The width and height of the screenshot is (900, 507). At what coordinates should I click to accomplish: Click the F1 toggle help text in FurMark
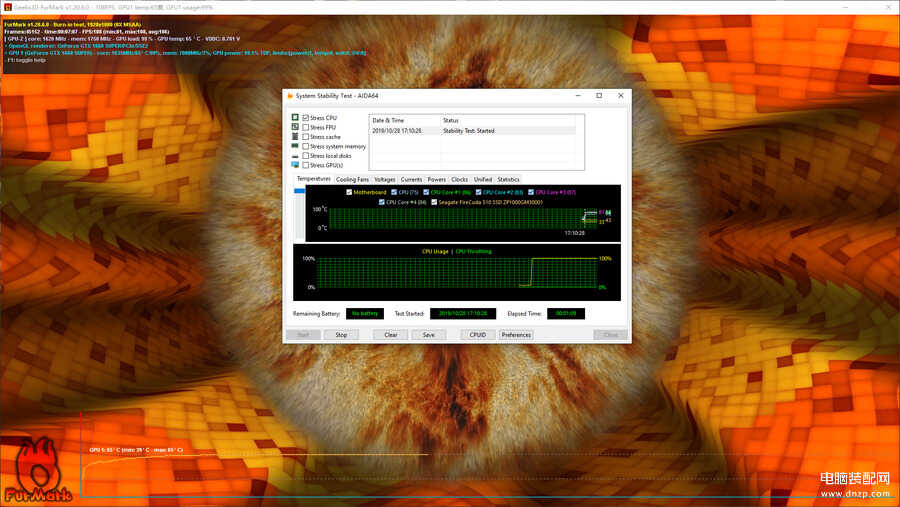[x=25, y=60]
